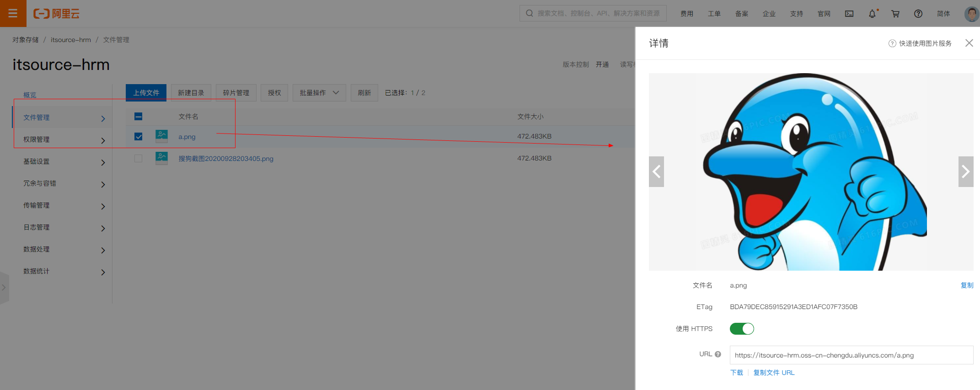Viewport: 980px width, 390px height.
Task: Show next image in preview
Action: pos(966,172)
